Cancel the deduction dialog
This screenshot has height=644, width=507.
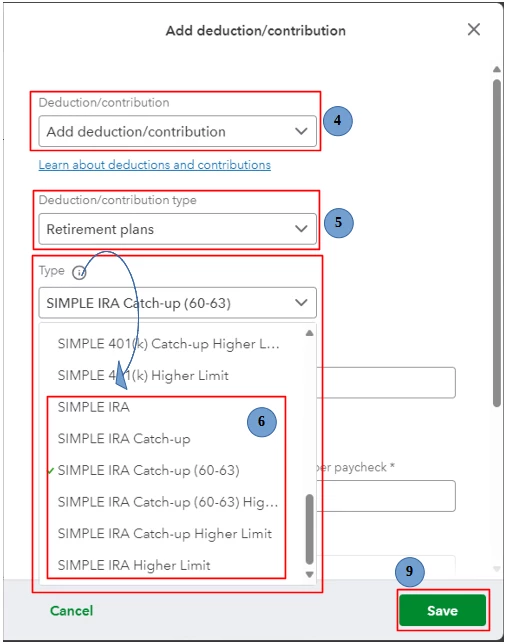71,611
